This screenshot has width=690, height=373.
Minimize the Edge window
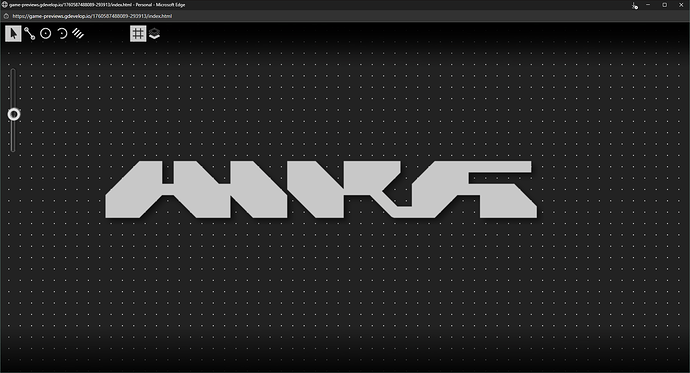tap(648, 5)
